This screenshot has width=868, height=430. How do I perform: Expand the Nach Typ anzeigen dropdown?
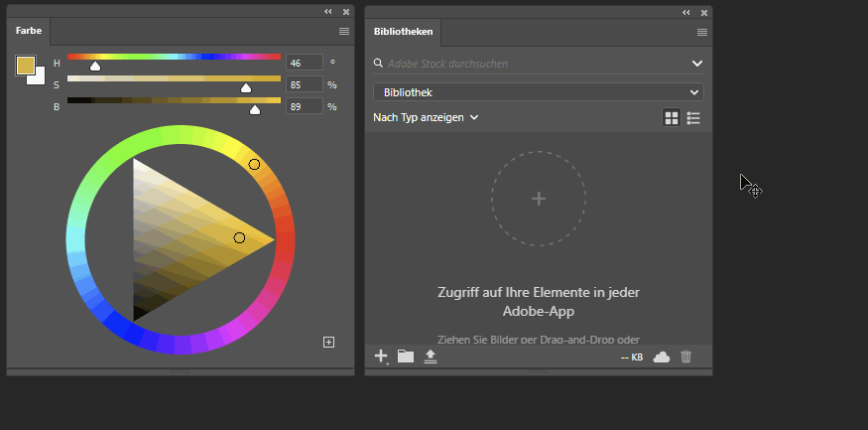click(427, 117)
